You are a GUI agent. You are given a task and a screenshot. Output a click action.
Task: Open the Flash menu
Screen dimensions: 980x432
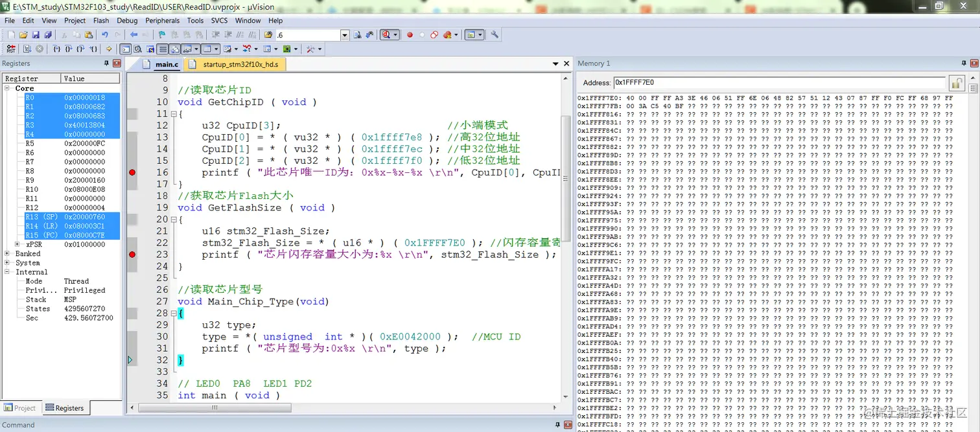pos(101,21)
